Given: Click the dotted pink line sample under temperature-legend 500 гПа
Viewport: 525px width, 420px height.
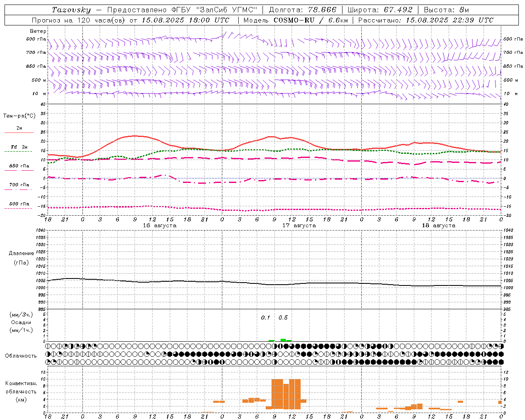Looking at the screenshot, I should (x=18, y=209).
